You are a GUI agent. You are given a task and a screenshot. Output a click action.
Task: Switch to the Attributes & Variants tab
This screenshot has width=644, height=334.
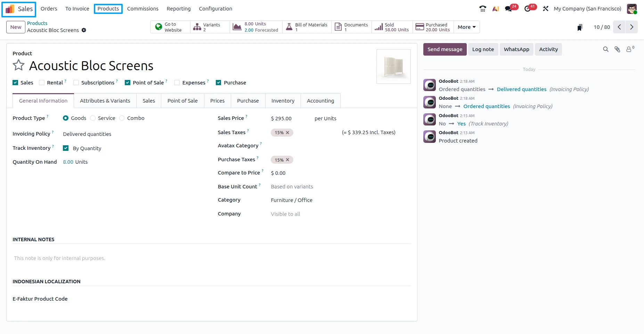point(105,101)
